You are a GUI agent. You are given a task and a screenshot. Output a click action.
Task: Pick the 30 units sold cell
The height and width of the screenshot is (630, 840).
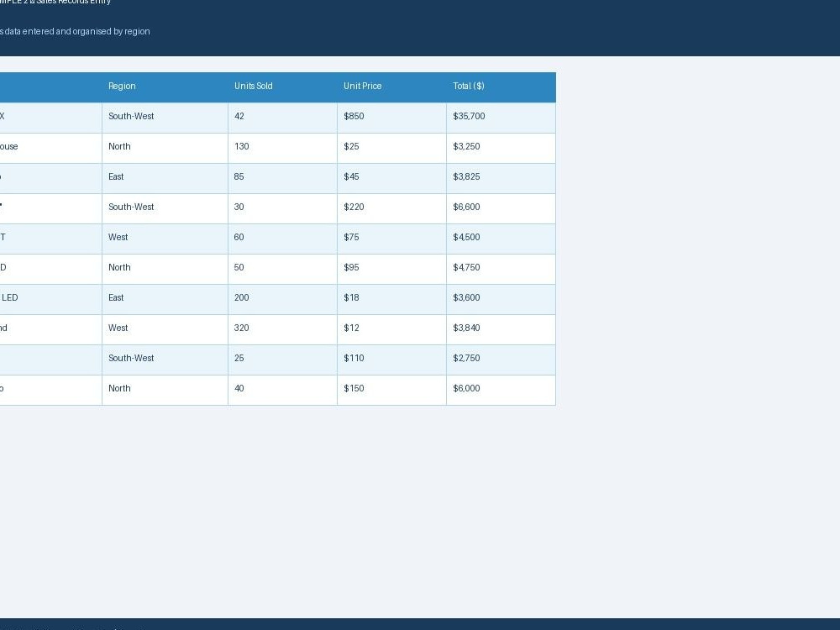pyautogui.click(x=283, y=208)
